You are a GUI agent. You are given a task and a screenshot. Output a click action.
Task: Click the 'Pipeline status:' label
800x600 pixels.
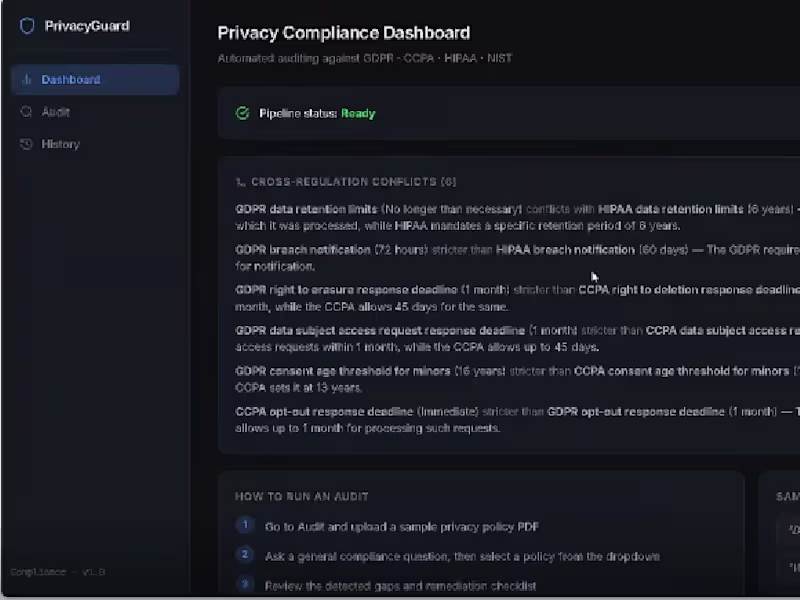[298, 113]
